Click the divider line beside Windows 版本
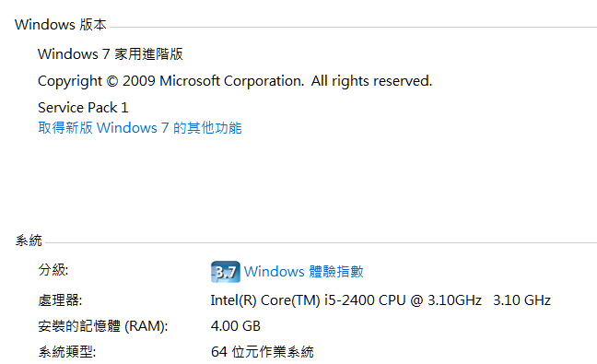This screenshot has height=364, width=597. point(354,27)
